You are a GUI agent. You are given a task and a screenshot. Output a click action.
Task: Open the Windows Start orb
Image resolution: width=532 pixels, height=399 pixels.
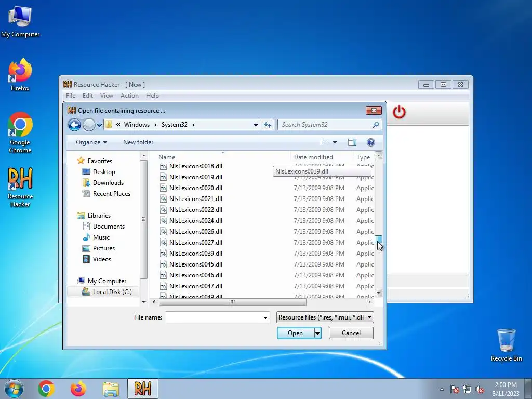14,389
